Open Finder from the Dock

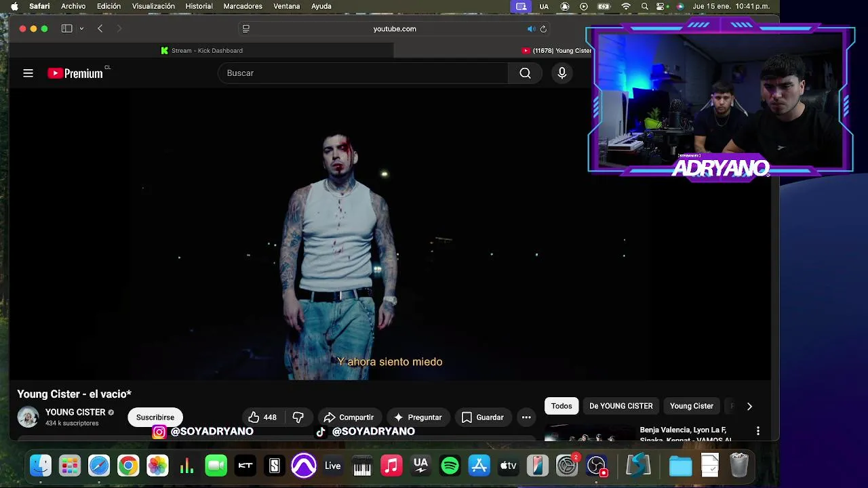[40, 466]
